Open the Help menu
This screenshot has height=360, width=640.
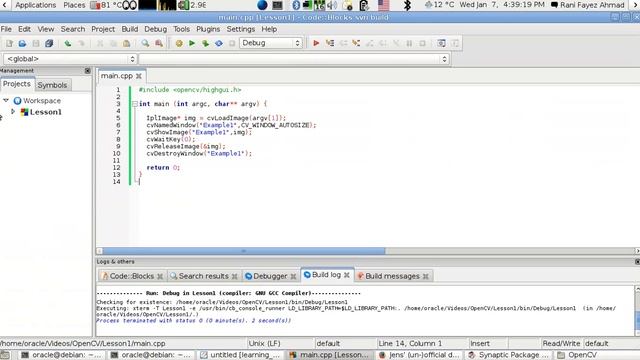click(269, 29)
